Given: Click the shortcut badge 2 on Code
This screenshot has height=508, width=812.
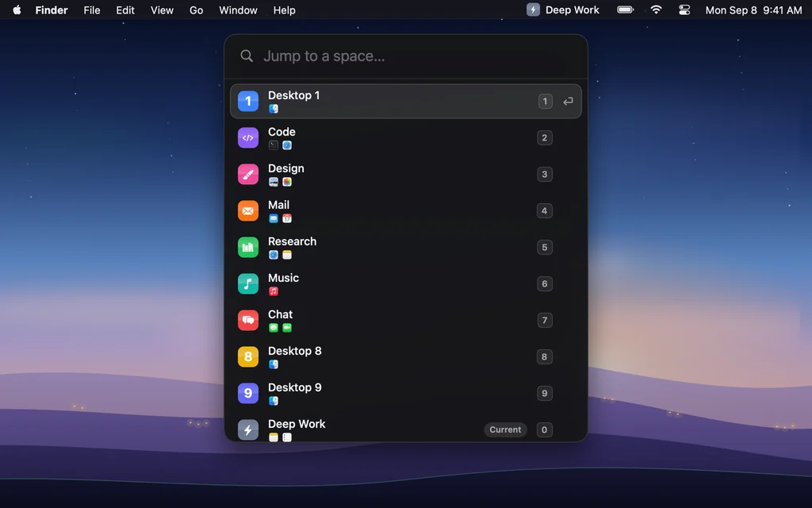Looking at the screenshot, I should [x=544, y=138].
